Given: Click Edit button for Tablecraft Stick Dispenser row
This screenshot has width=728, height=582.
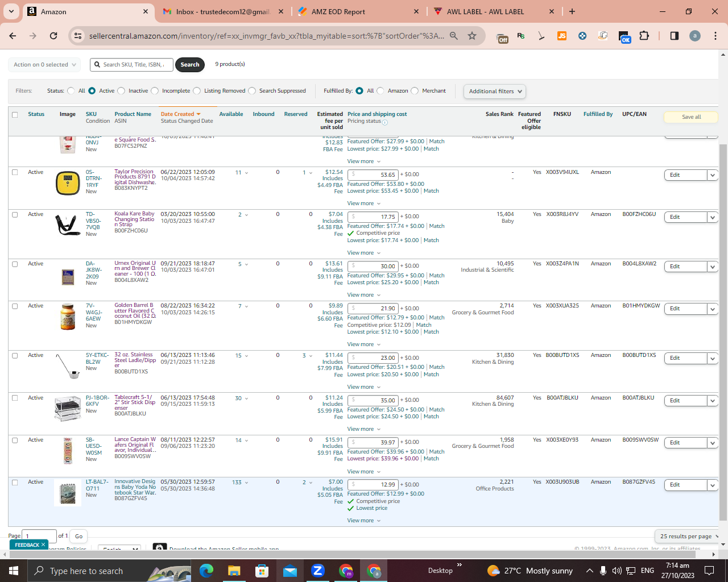Looking at the screenshot, I should click(x=686, y=401).
